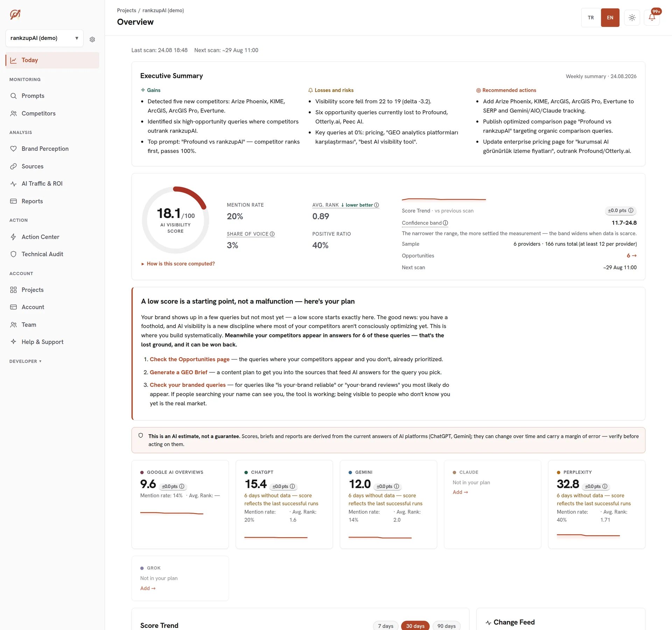This screenshot has width=672, height=630.
Task: Click the Technical Audit shield icon
Action: click(x=14, y=254)
